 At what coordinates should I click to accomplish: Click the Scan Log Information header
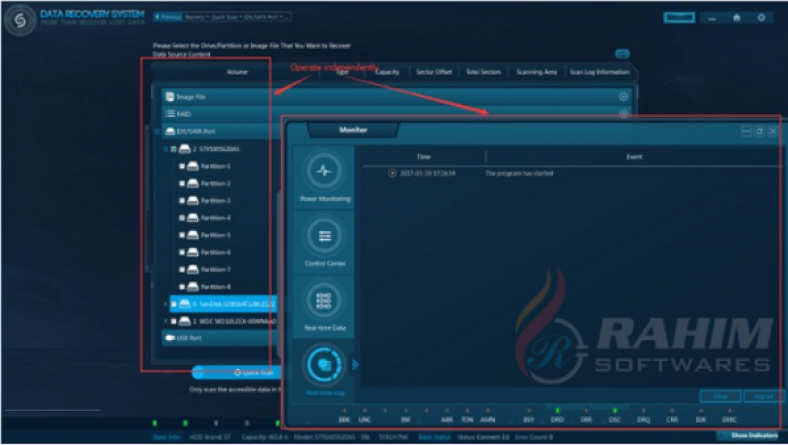599,72
